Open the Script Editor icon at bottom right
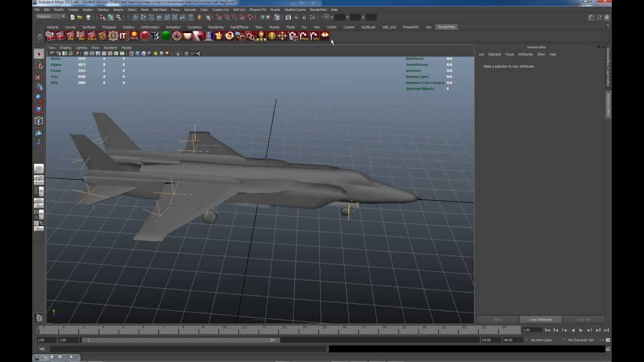 click(608, 349)
